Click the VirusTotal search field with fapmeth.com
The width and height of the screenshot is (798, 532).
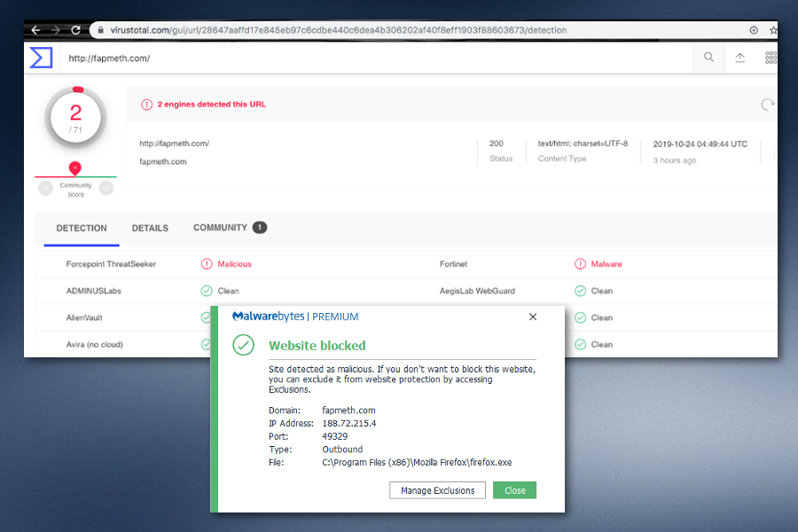tap(377, 58)
